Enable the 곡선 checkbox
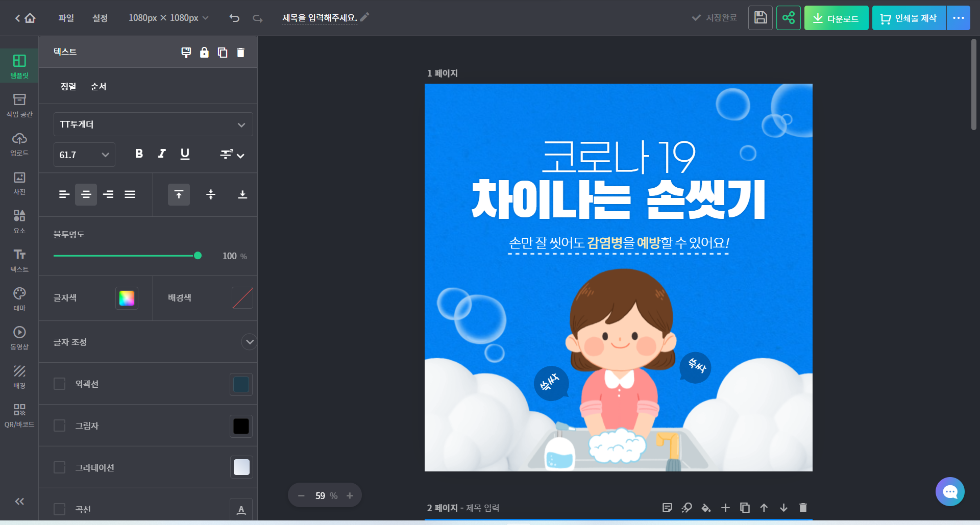The width and height of the screenshot is (980, 525). tap(60, 509)
